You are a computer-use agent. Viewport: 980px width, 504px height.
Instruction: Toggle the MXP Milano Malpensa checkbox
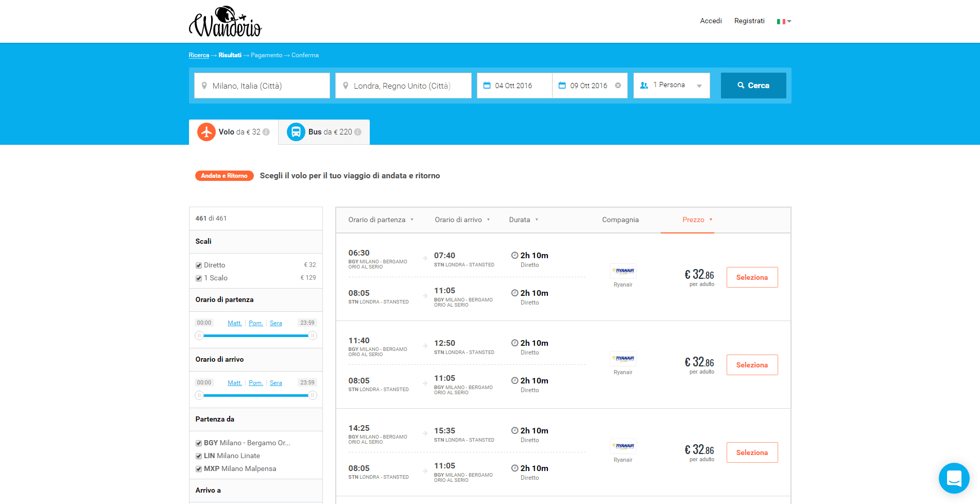point(199,469)
